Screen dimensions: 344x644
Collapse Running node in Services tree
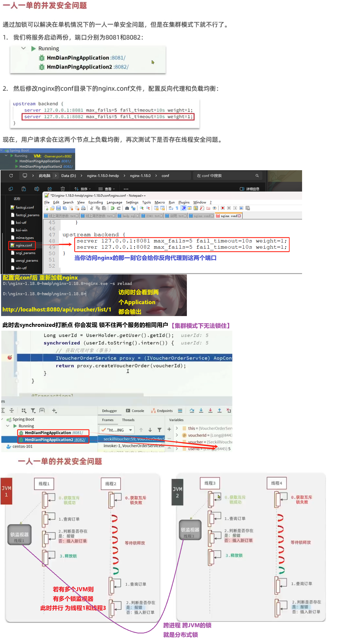tap(8, 426)
